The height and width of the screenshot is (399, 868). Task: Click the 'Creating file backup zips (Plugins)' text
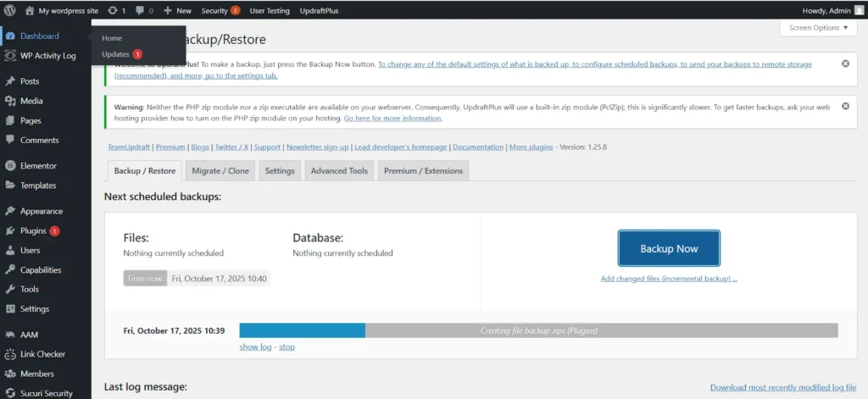point(538,331)
